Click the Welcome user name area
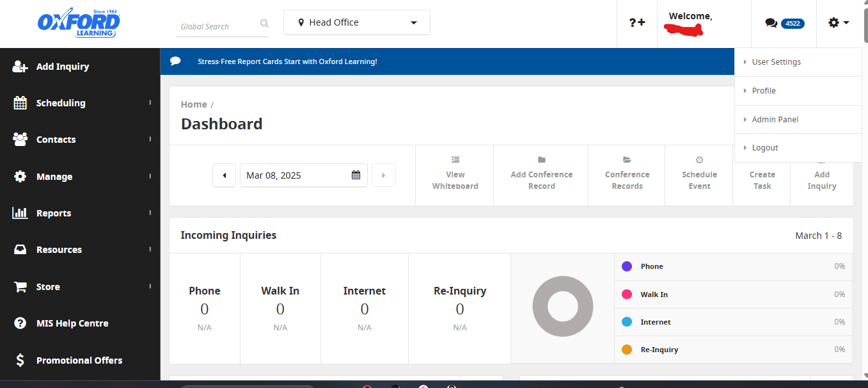868x388 pixels. tap(704, 24)
